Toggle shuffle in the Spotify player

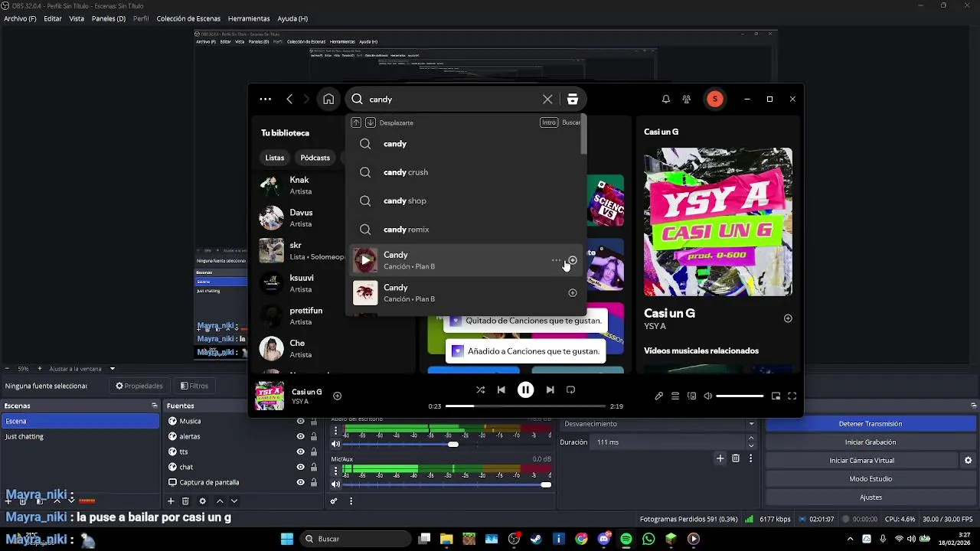click(x=480, y=390)
